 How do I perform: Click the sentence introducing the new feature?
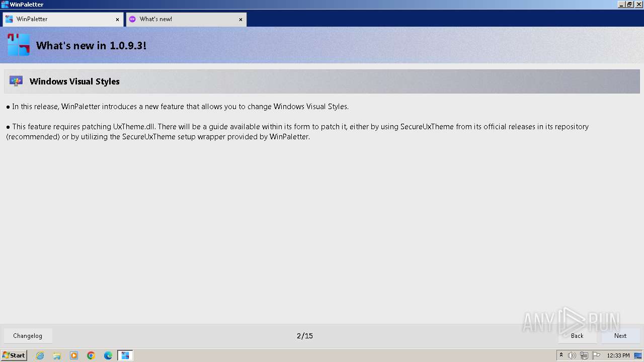point(177,107)
